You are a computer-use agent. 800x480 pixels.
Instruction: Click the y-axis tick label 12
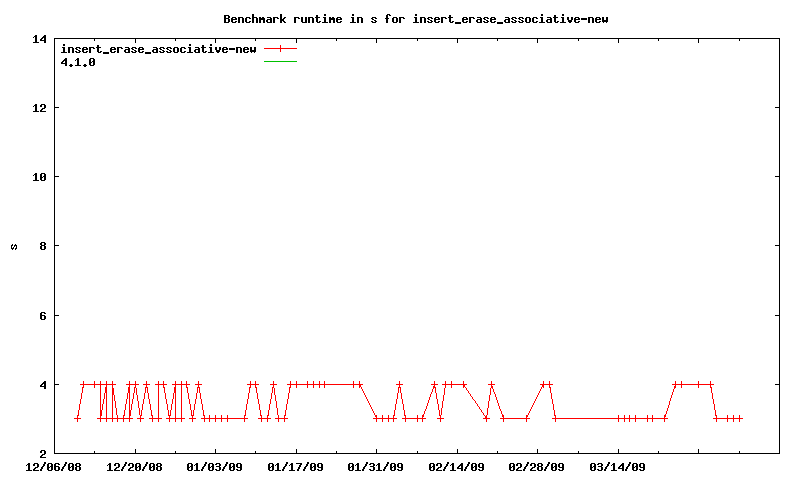[39, 108]
